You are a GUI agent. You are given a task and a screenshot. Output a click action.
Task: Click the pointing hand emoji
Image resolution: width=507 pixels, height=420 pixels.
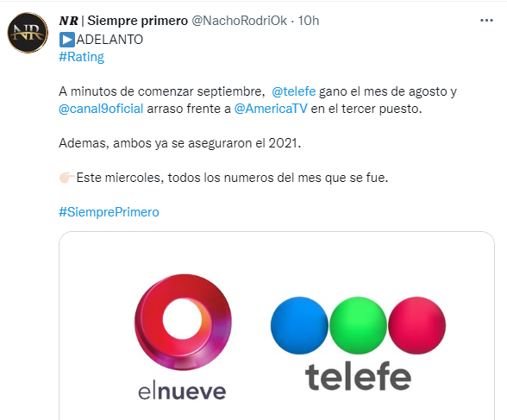click(x=67, y=178)
